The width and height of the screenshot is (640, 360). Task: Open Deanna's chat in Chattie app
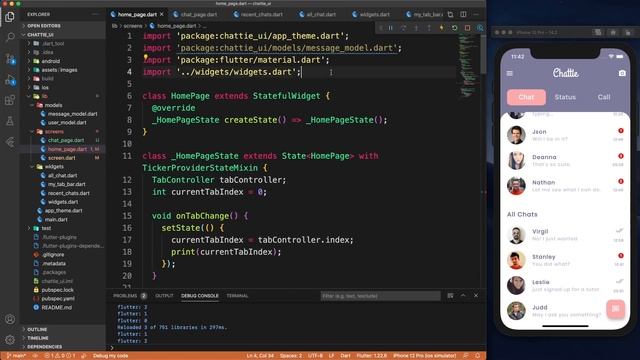(x=565, y=160)
